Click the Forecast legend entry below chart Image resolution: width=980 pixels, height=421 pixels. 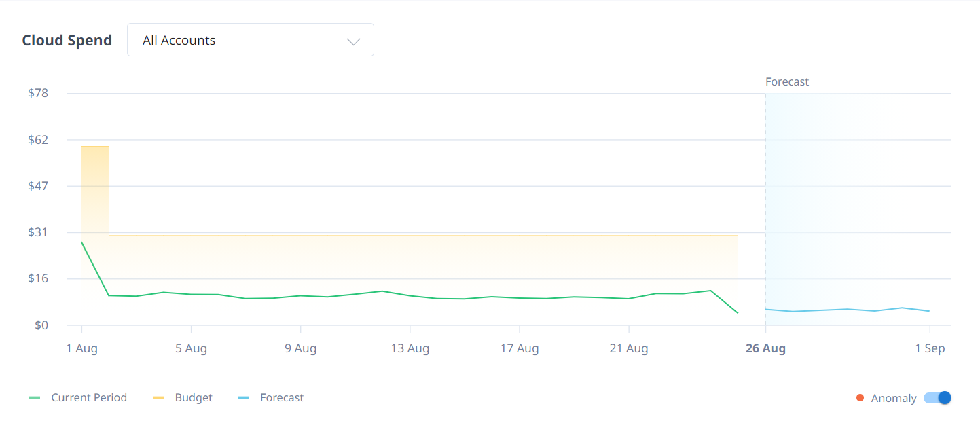271,397
